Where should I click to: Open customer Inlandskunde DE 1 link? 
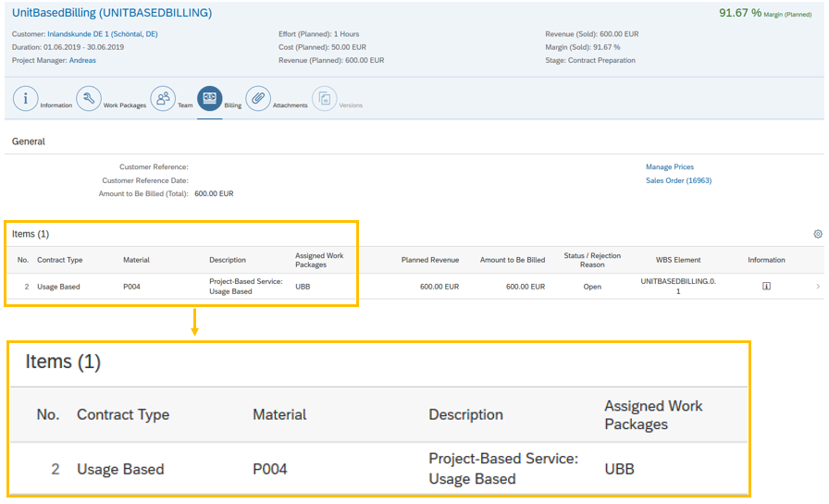103,34
